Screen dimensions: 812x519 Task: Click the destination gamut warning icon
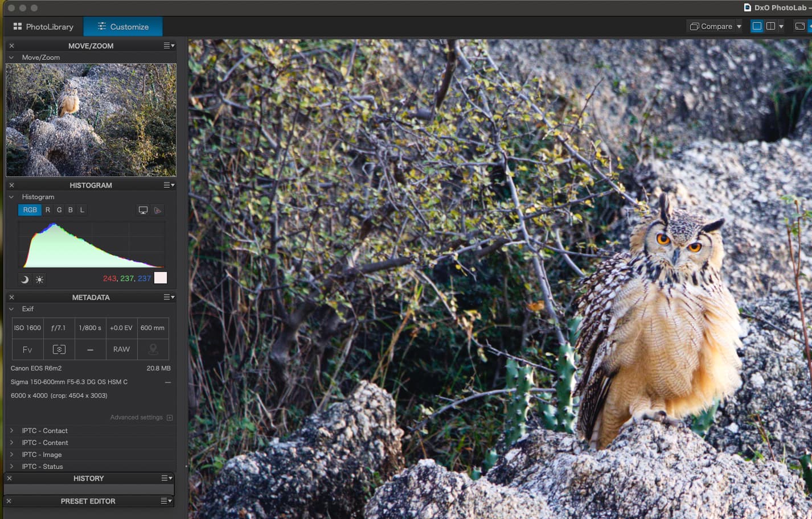point(158,210)
